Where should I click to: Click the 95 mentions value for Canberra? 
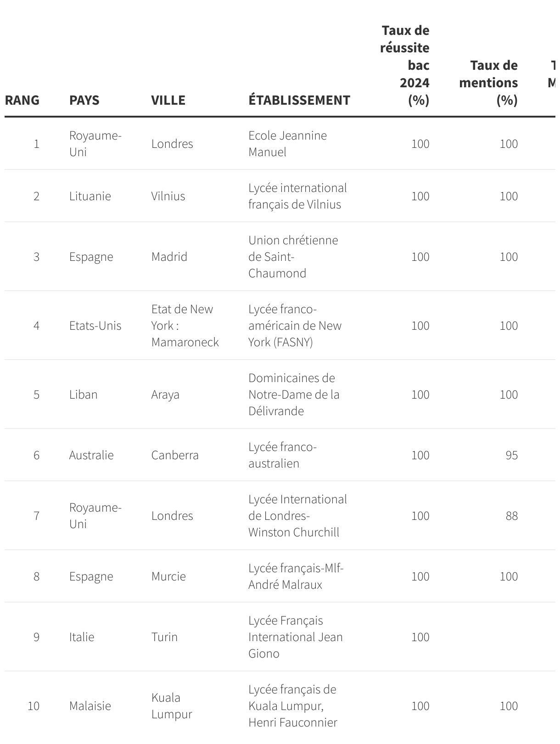(x=511, y=455)
